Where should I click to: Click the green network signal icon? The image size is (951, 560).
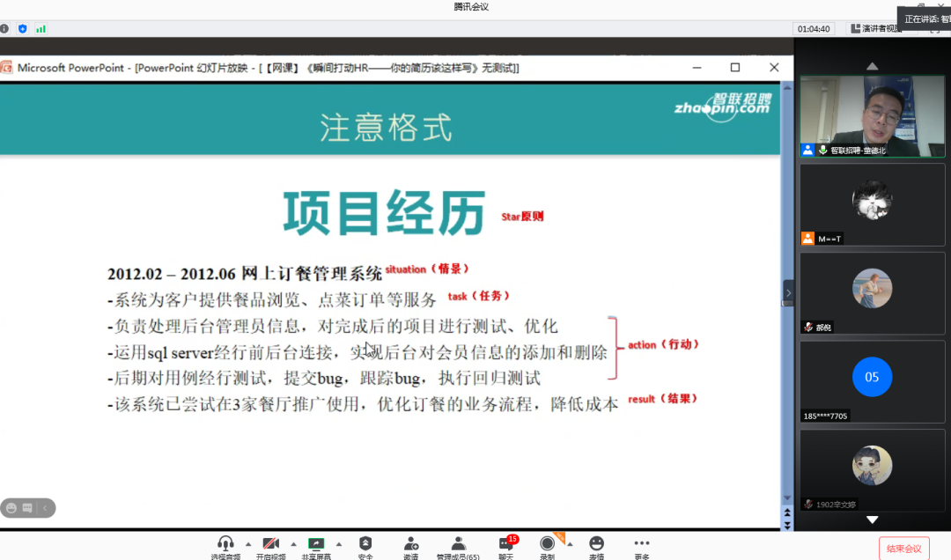(x=41, y=28)
